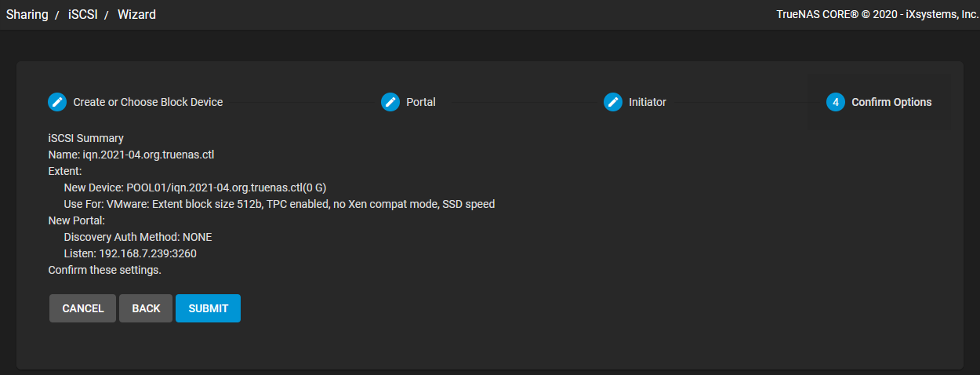Click the Portal step pencil icon
The height and width of the screenshot is (375, 980).
point(390,102)
